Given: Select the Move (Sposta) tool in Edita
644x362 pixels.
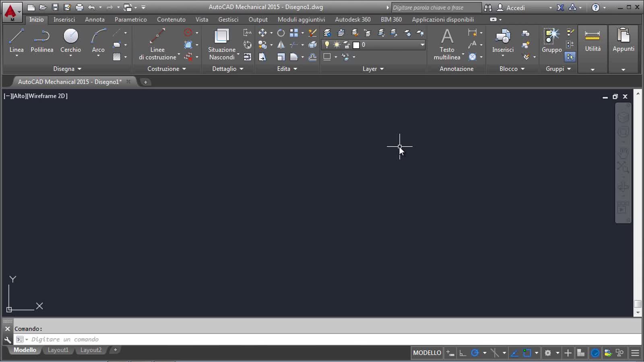Looking at the screenshot, I should click(x=262, y=33).
